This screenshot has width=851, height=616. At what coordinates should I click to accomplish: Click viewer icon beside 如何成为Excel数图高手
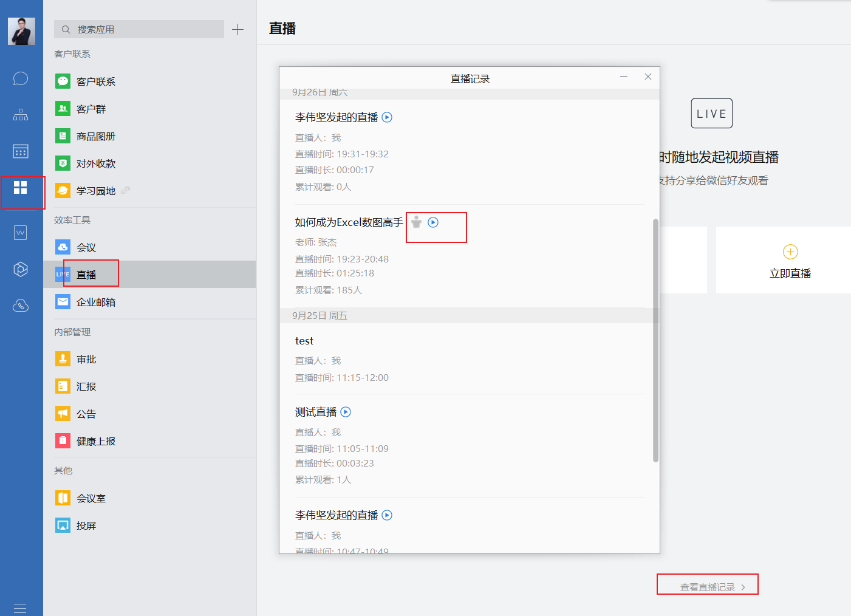click(417, 222)
